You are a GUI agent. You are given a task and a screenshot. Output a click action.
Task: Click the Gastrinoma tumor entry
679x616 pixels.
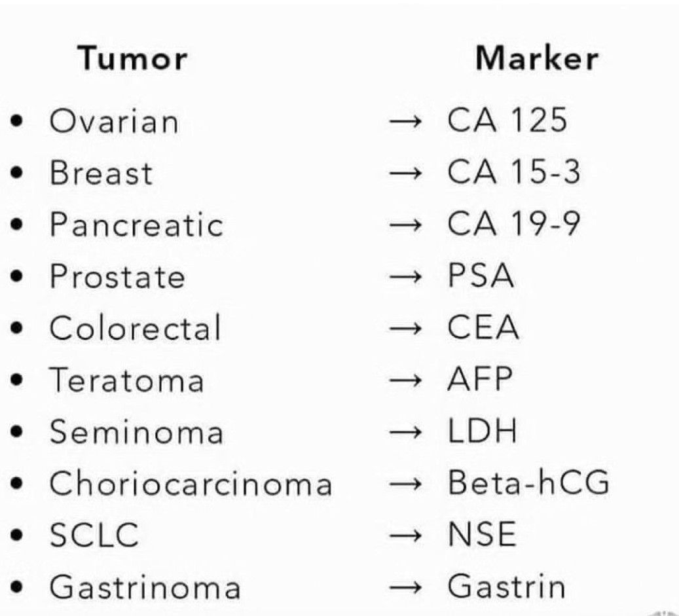pos(145,588)
